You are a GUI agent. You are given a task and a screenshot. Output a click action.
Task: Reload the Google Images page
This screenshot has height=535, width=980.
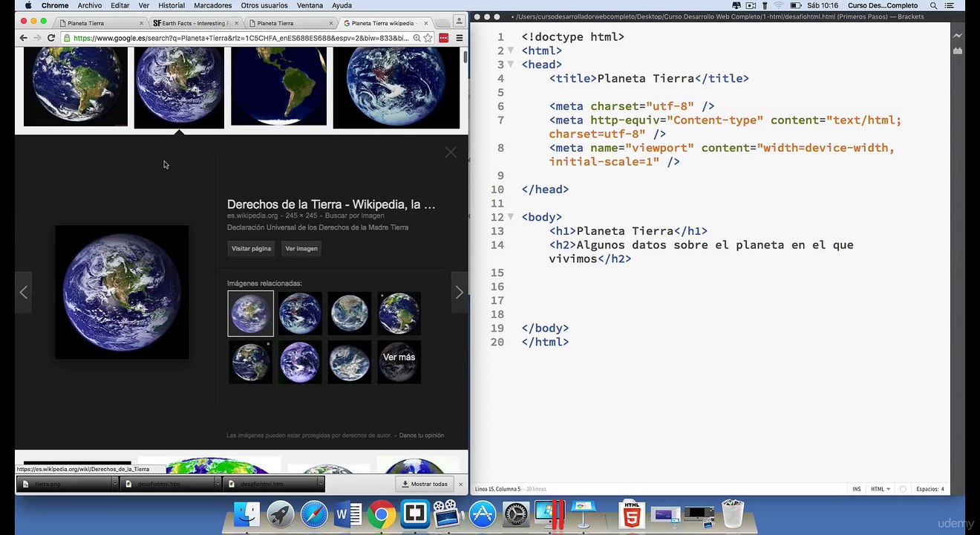click(51, 38)
